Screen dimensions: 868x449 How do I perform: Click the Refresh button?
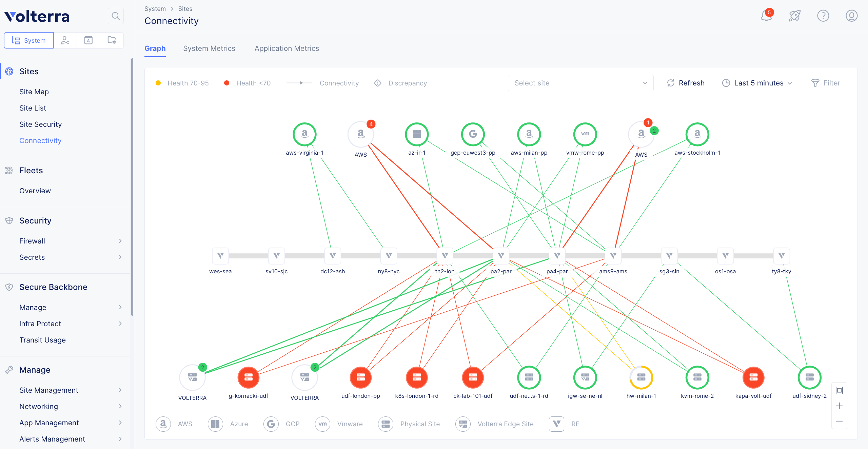(x=686, y=83)
